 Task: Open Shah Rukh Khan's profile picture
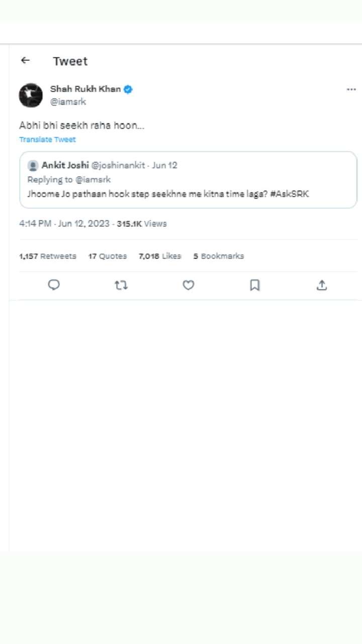pyautogui.click(x=31, y=95)
